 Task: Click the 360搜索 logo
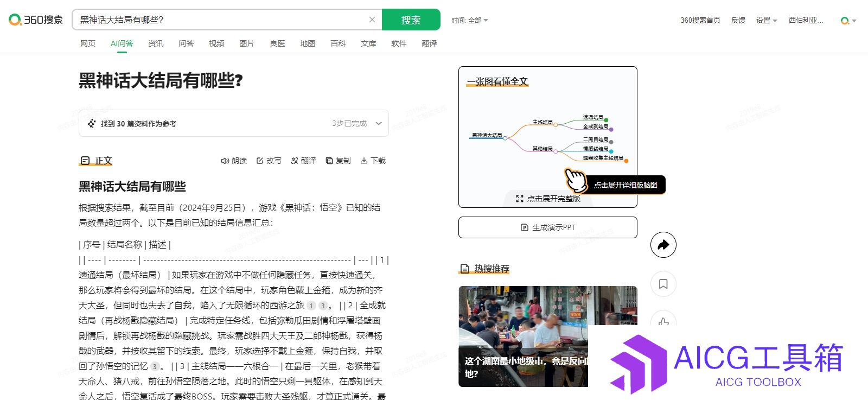pos(36,20)
